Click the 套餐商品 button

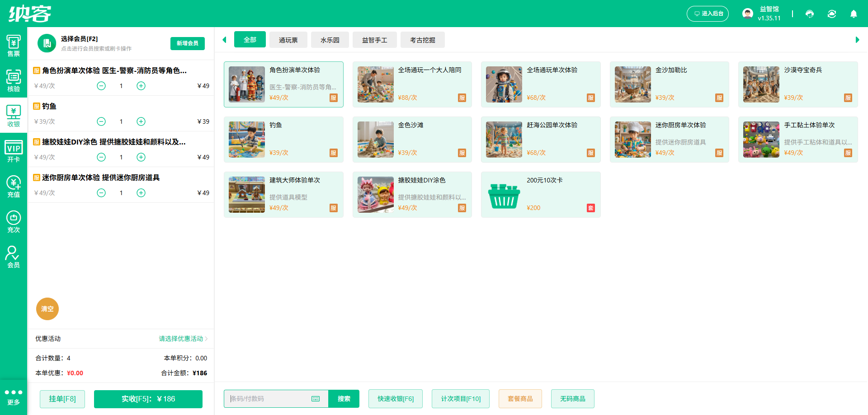click(520, 399)
